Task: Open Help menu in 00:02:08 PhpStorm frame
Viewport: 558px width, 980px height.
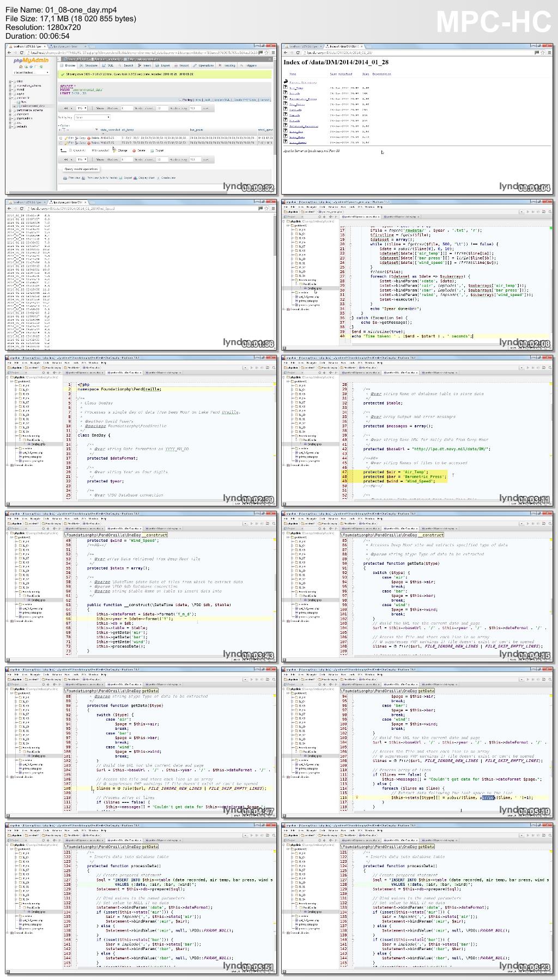Action: coord(380,207)
